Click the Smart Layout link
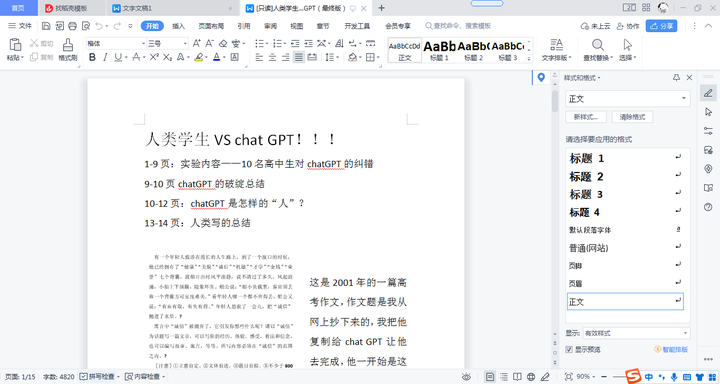720x384 pixels. tap(671, 350)
